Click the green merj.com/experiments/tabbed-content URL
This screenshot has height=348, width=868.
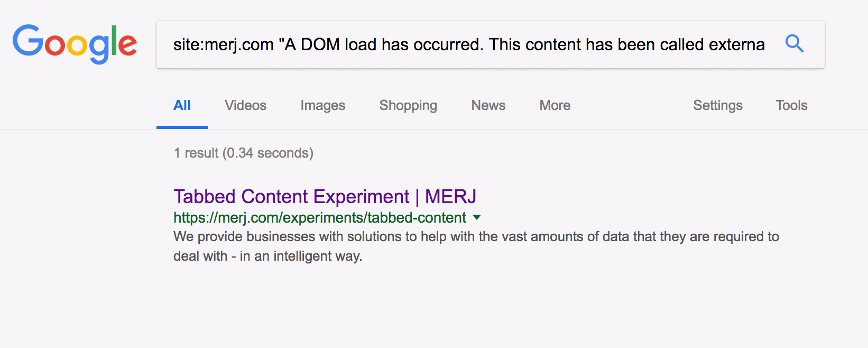tap(319, 217)
